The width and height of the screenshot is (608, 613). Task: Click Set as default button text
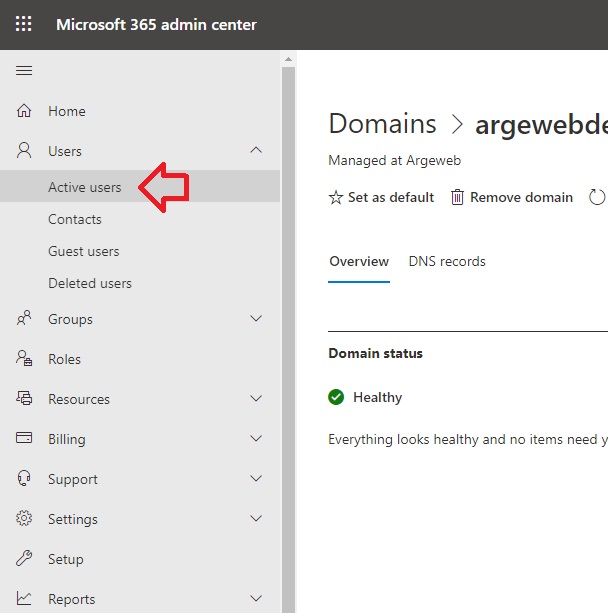click(x=391, y=197)
